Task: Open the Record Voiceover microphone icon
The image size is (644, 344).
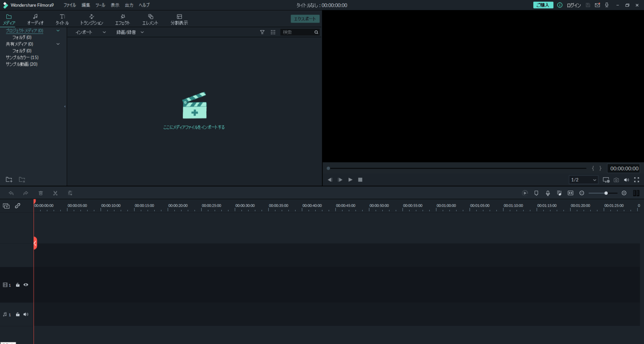Action: click(x=548, y=193)
